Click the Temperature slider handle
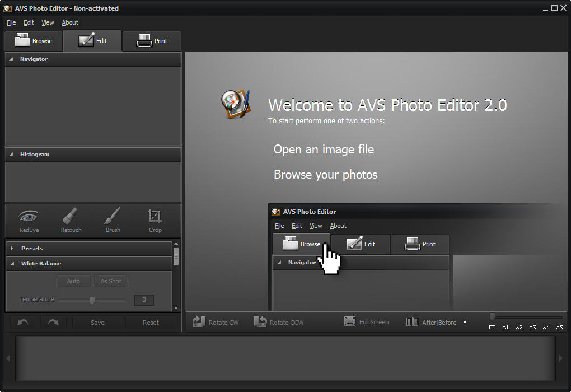 click(92, 300)
